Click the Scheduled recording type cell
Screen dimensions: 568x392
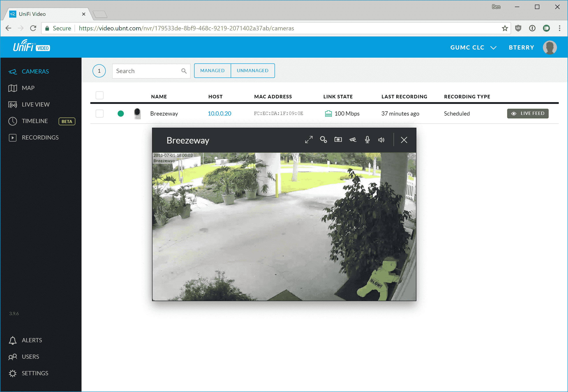[x=457, y=114]
